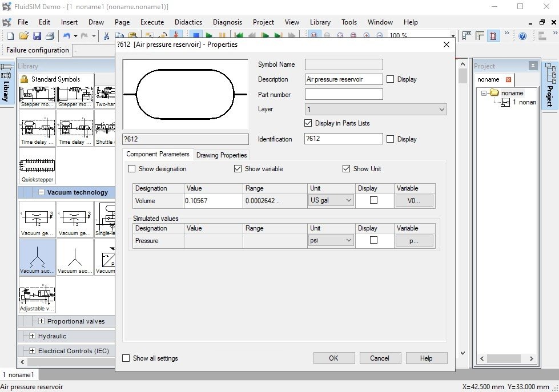Switch to the Drawing Properties tab
Image resolution: width=559 pixels, height=392 pixels.
(x=222, y=155)
